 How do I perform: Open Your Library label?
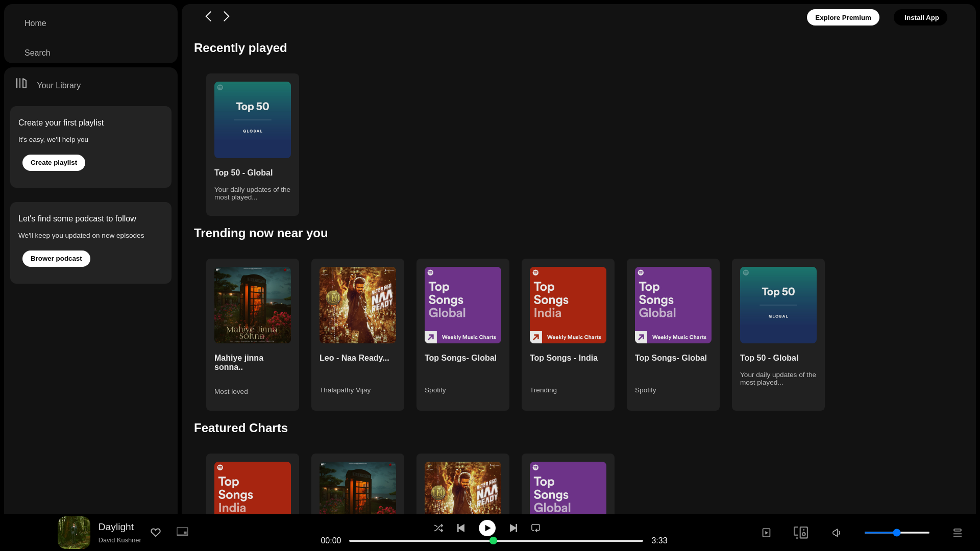coord(59,86)
